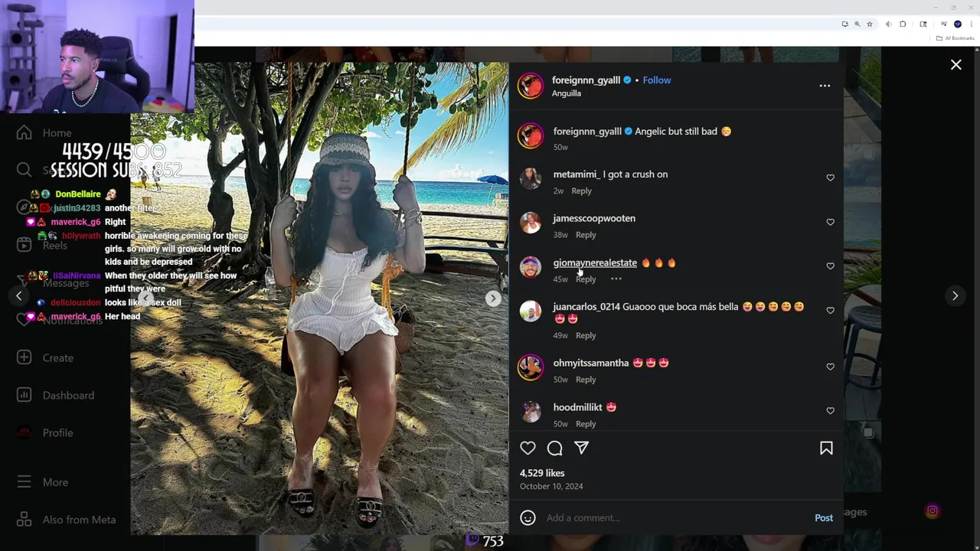Like metamimi_'s comment
Image resolution: width=980 pixels, height=551 pixels.
(x=830, y=178)
